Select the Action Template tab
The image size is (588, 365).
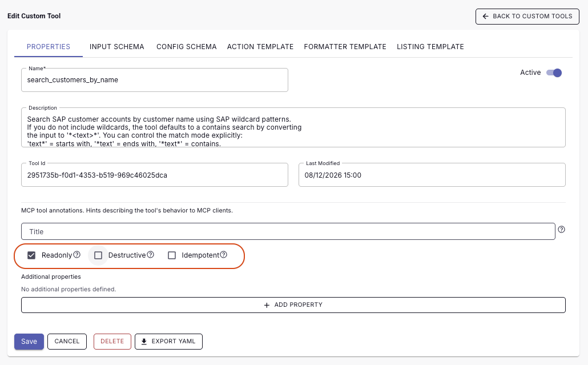260,47
